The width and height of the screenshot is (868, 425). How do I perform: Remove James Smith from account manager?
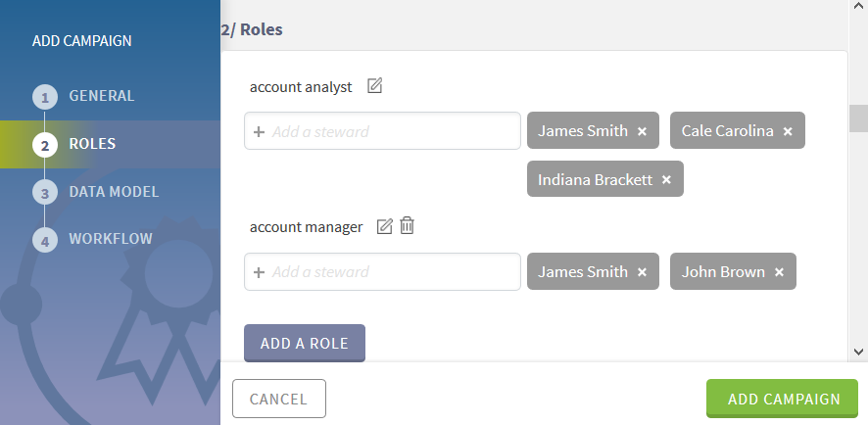click(x=642, y=272)
